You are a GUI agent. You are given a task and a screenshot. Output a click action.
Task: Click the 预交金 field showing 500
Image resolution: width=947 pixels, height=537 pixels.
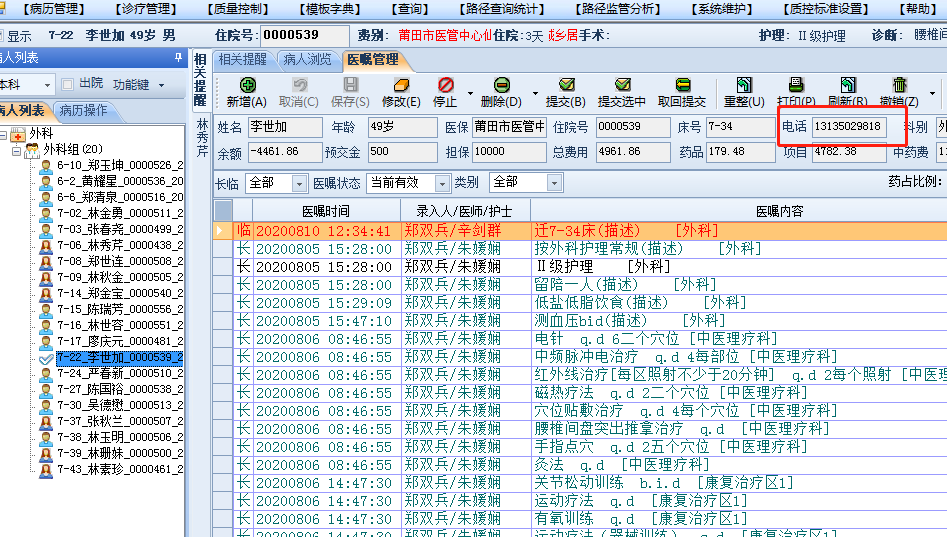pos(402,152)
